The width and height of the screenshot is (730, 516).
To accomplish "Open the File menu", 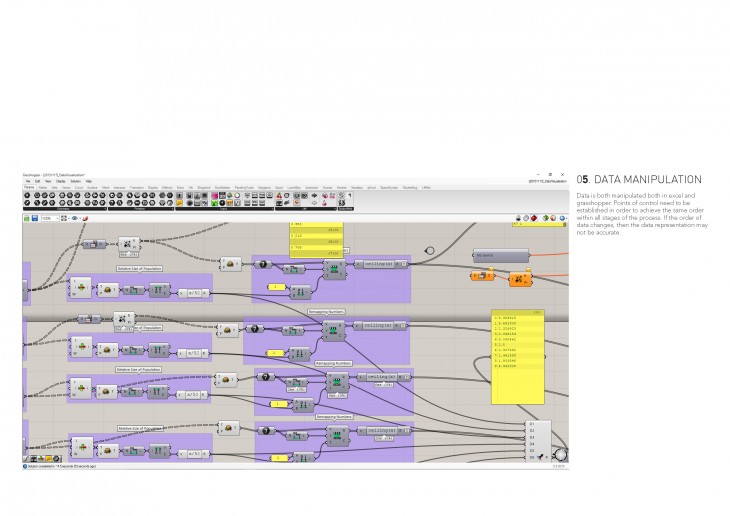I will click(x=28, y=181).
